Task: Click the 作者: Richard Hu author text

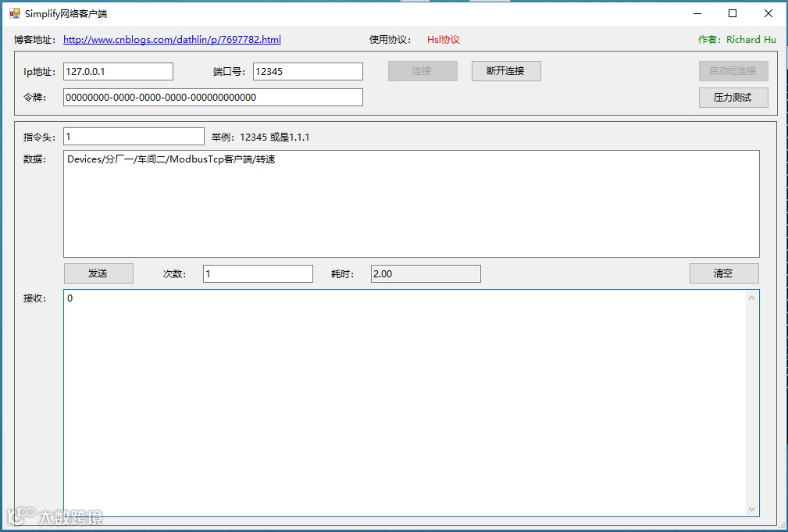Action: 736,40
